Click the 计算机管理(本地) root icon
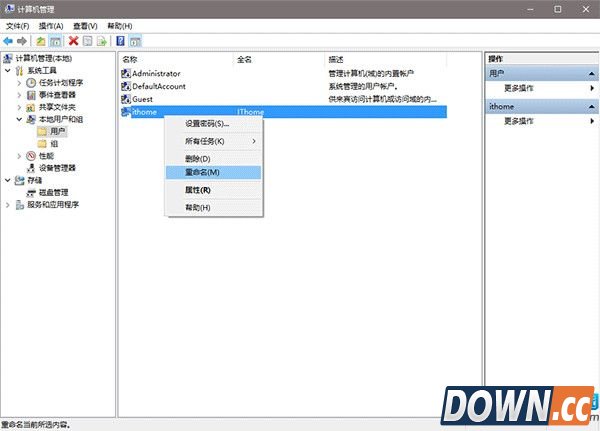600x431 pixels. click(8, 58)
